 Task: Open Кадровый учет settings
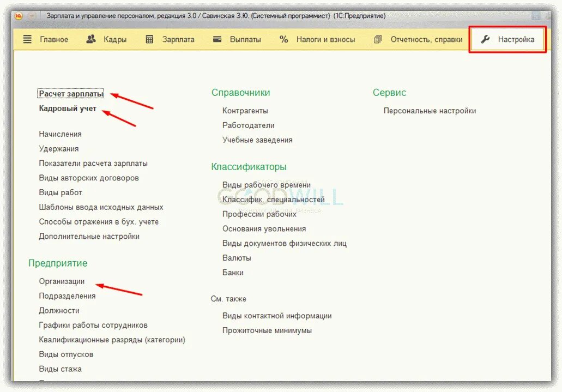tap(68, 108)
